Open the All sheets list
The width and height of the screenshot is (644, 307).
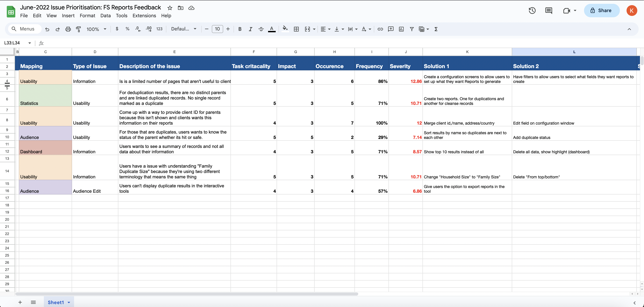[33, 302]
